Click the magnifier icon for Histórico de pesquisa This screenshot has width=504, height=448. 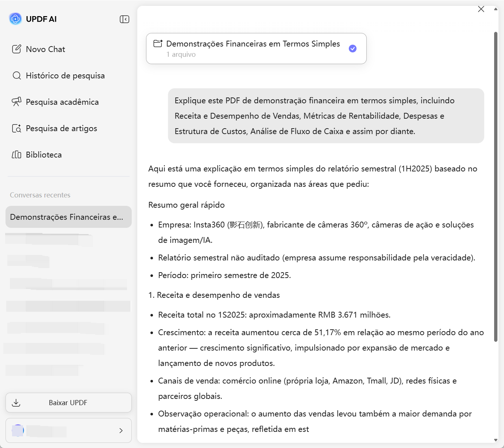click(16, 75)
